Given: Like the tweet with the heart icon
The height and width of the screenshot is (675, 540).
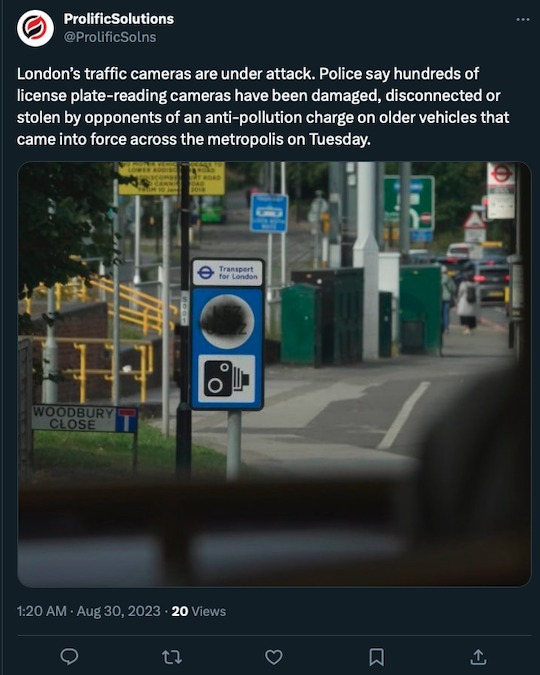Looking at the screenshot, I should pos(273,657).
